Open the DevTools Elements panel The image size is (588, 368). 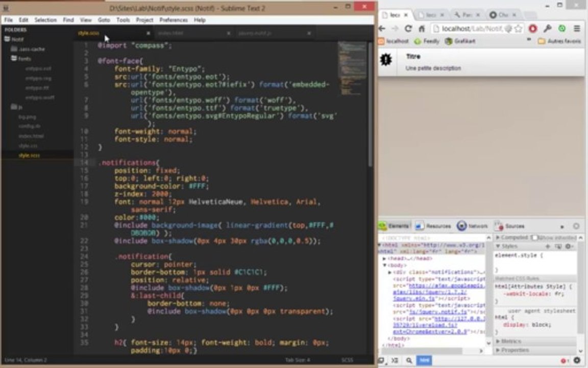click(x=394, y=226)
